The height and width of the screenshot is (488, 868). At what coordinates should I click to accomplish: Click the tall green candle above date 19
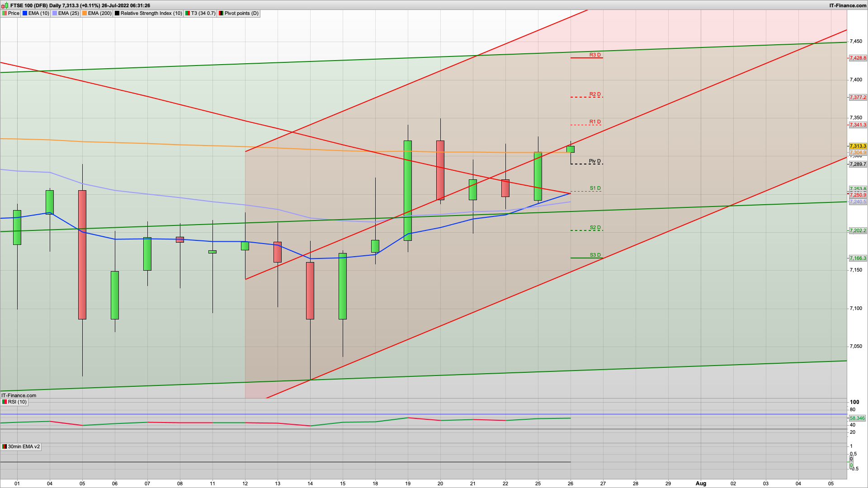(x=408, y=190)
